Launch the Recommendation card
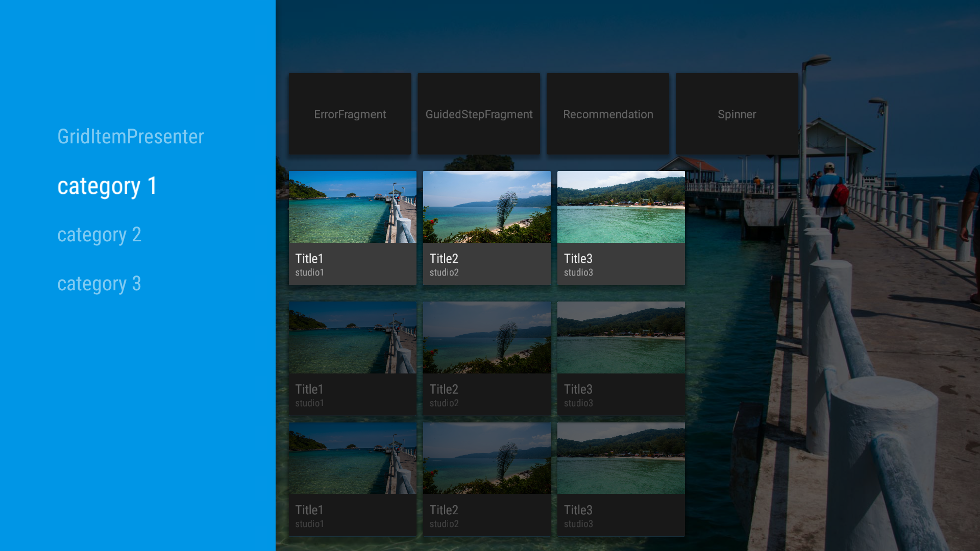The image size is (980, 551). click(x=607, y=114)
